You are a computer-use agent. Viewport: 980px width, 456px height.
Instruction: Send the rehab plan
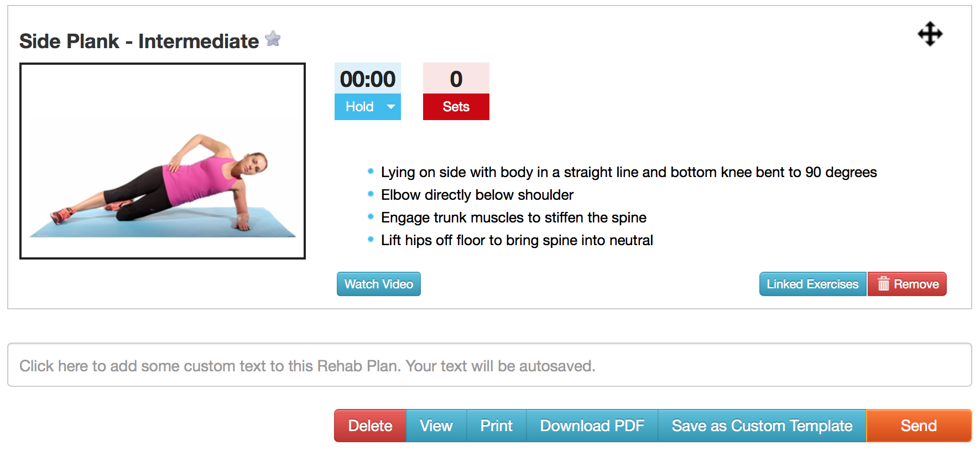pos(918,426)
